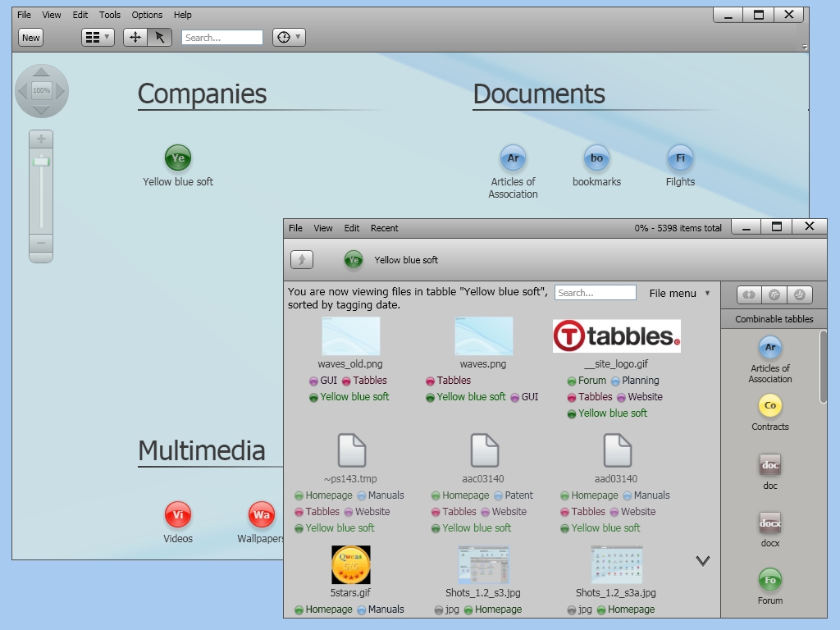
Task: Open the Forum tabble from Combinable tabbles
Action: (769, 580)
